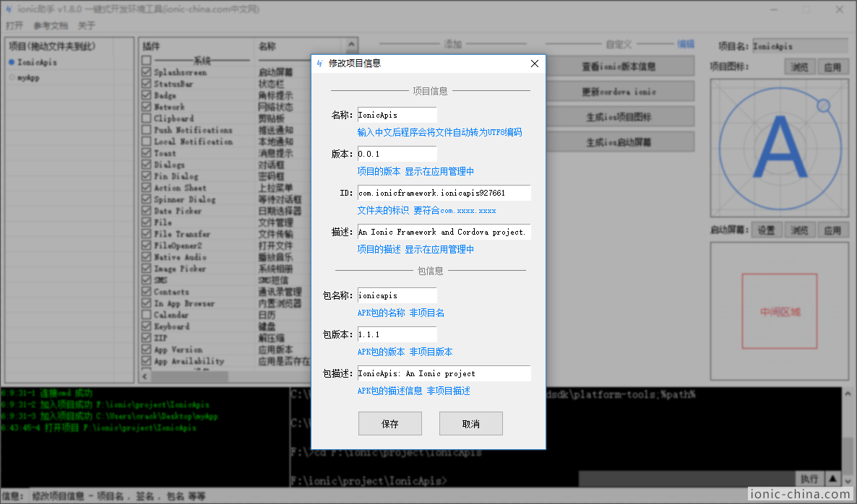The image size is (857, 504).
Task: Toggle the File Transfer plugin checkbox
Action: click(147, 234)
